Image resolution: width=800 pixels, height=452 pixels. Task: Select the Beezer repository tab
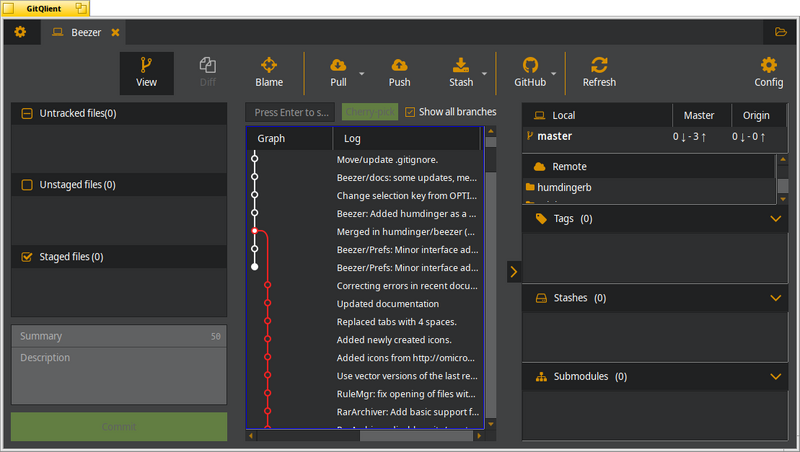(86, 32)
